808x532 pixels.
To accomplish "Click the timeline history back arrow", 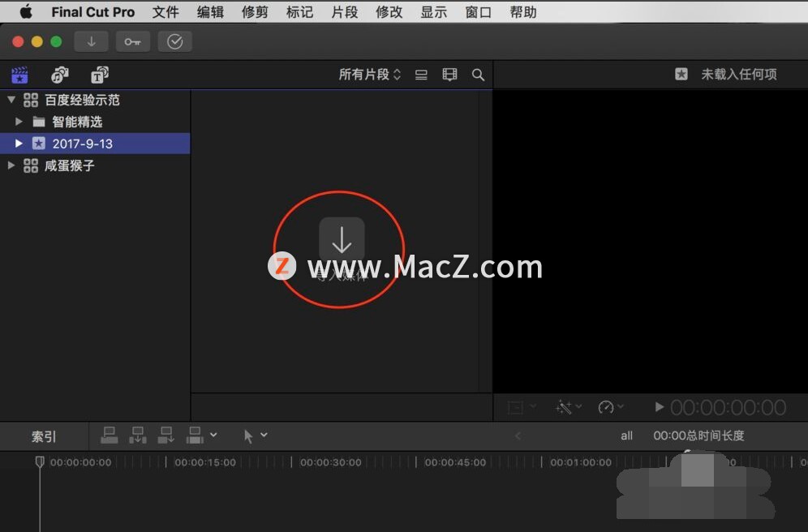I will pyautogui.click(x=518, y=435).
